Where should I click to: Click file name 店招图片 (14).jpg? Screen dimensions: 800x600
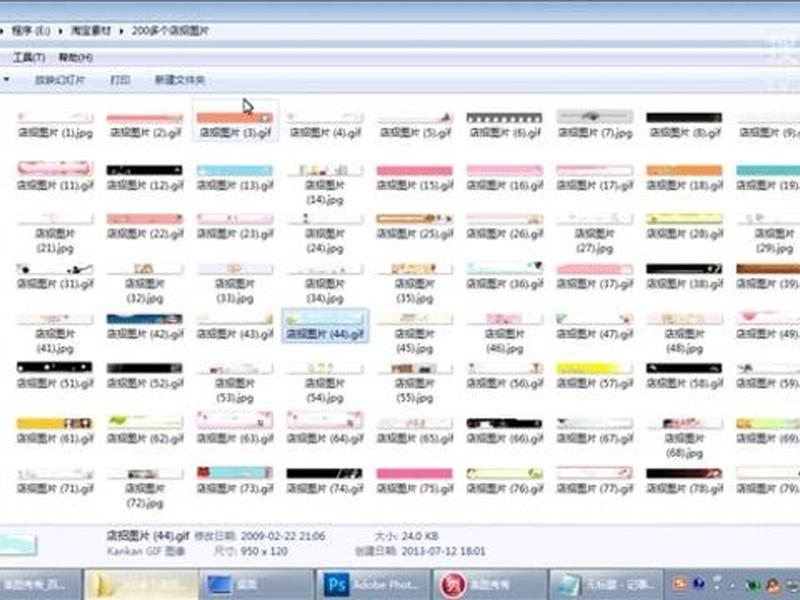[x=325, y=192]
